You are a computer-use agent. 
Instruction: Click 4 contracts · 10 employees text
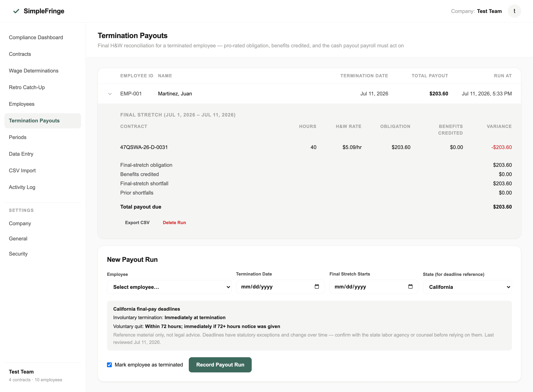tap(35, 380)
